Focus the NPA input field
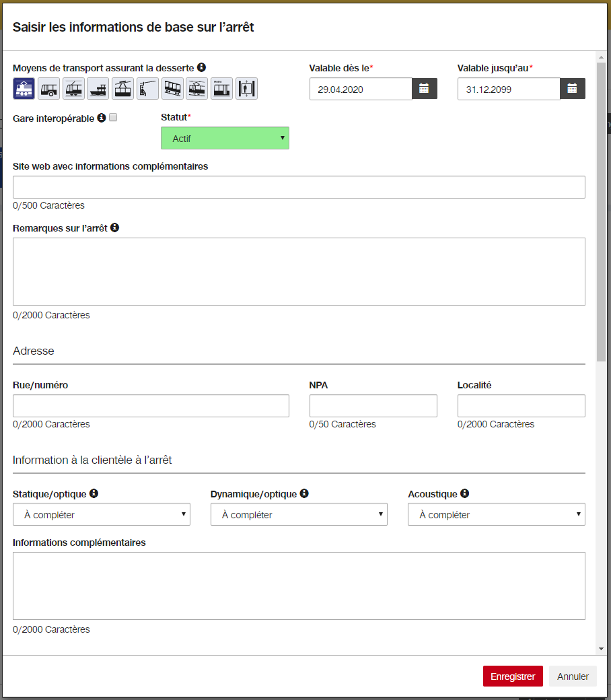The width and height of the screenshot is (611, 700). tap(373, 406)
